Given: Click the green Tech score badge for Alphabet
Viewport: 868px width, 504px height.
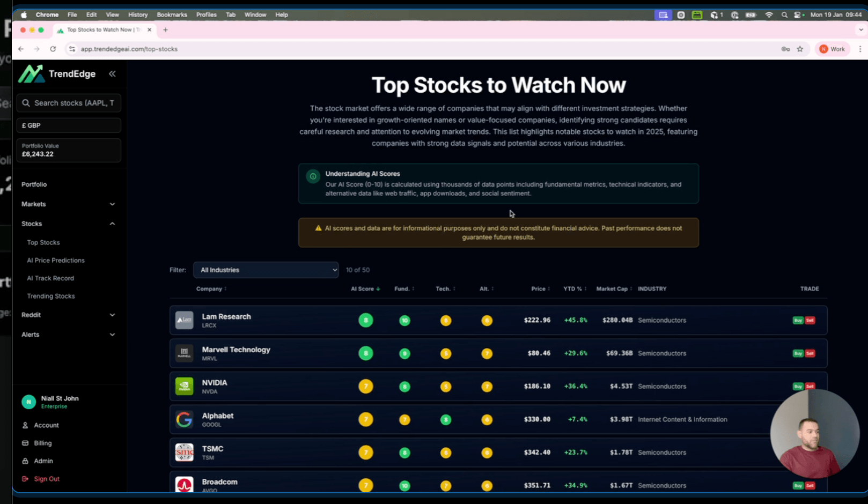Looking at the screenshot, I should (446, 420).
